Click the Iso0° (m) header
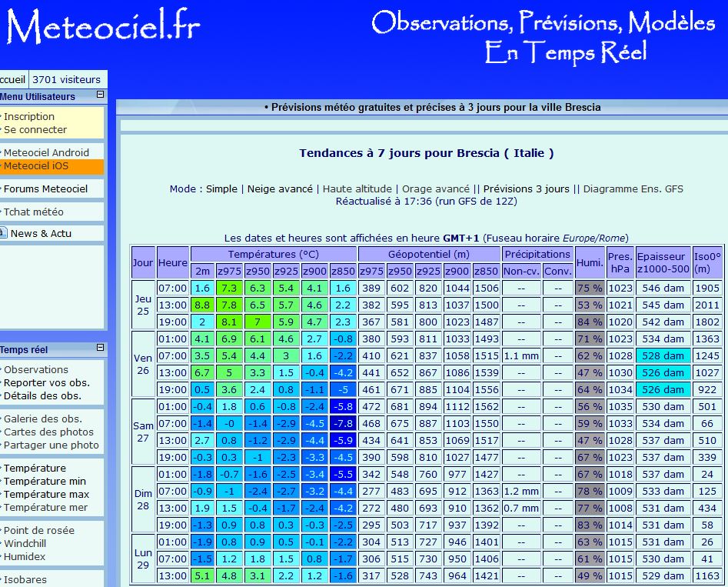Image resolution: width=728 pixels, height=587 pixels. [x=707, y=262]
